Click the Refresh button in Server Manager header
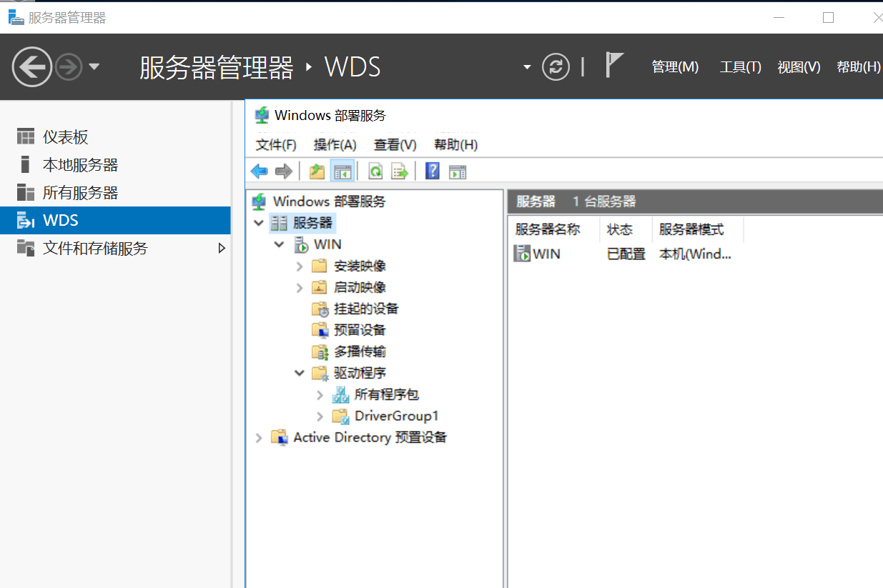 556,66
